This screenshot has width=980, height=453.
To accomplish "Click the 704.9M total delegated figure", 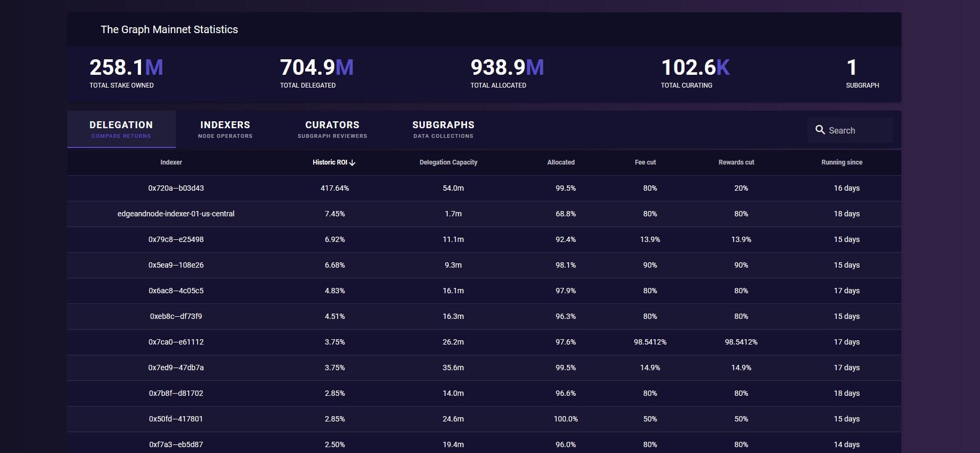I will (316, 67).
